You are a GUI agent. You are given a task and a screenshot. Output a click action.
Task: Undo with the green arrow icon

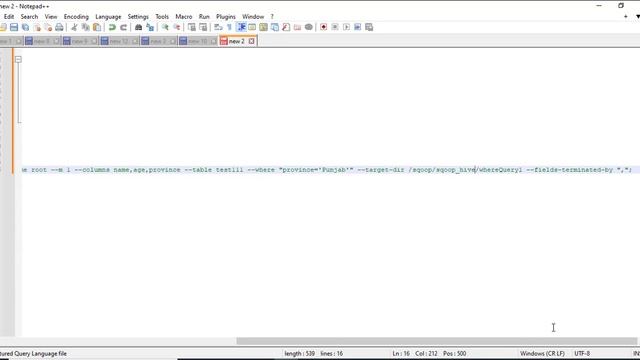(x=112, y=27)
